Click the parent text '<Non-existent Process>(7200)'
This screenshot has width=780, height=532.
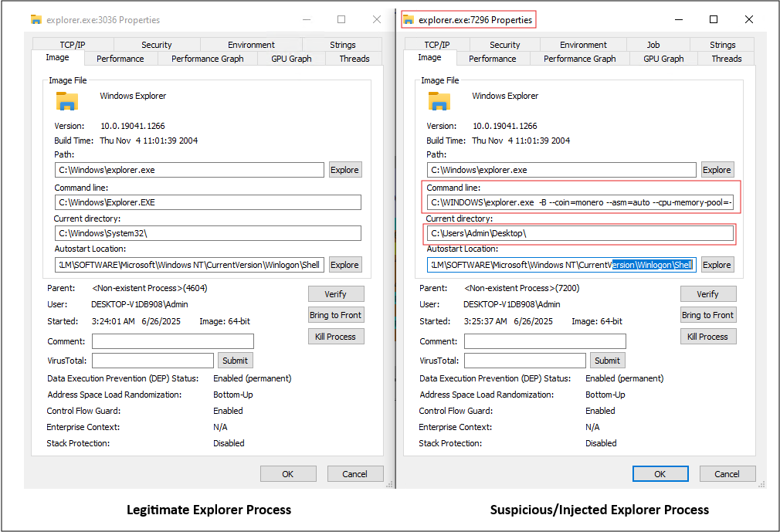[522, 288]
